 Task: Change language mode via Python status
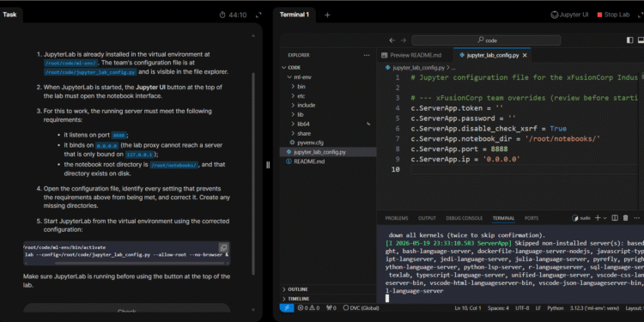point(556,308)
